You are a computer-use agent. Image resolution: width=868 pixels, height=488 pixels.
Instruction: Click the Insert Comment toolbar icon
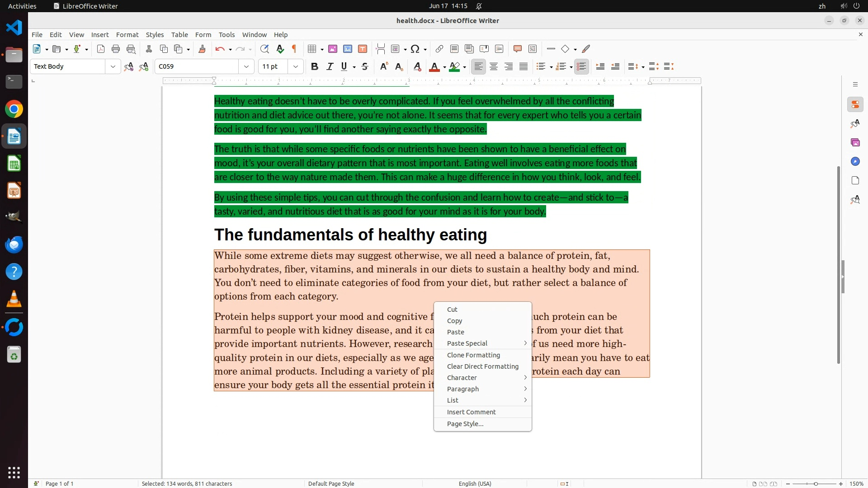[x=518, y=49]
